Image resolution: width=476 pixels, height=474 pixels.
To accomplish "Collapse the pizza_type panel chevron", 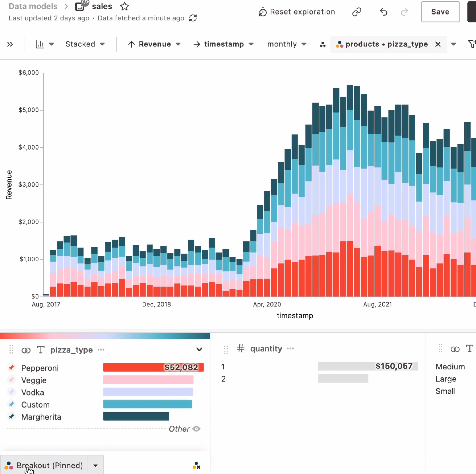I will [x=199, y=349].
